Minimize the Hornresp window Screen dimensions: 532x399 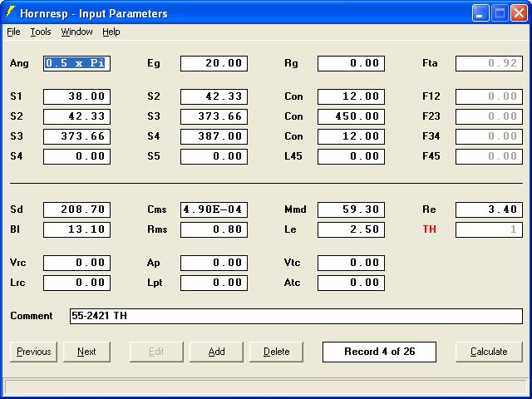click(480, 13)
